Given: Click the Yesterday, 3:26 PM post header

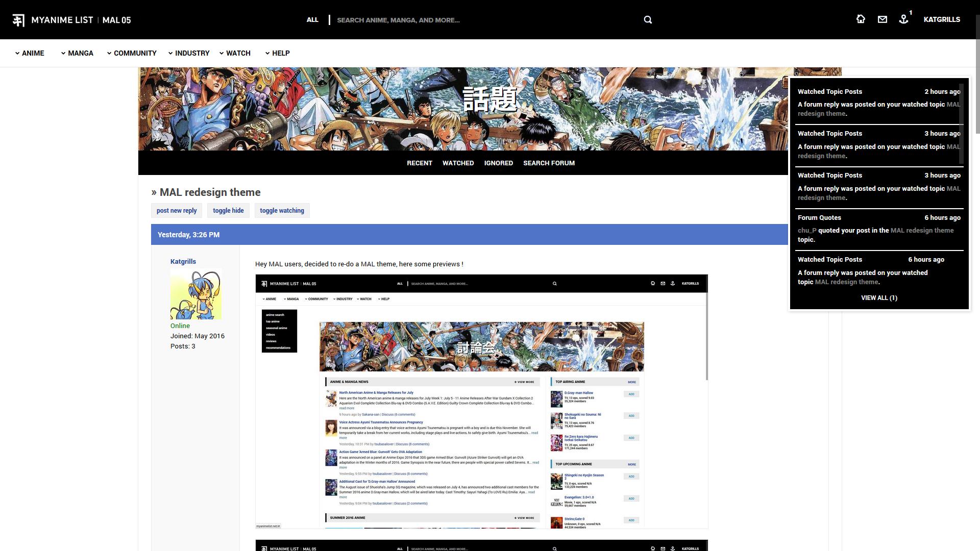Looking at the screenshot, I should click(470, 235).
